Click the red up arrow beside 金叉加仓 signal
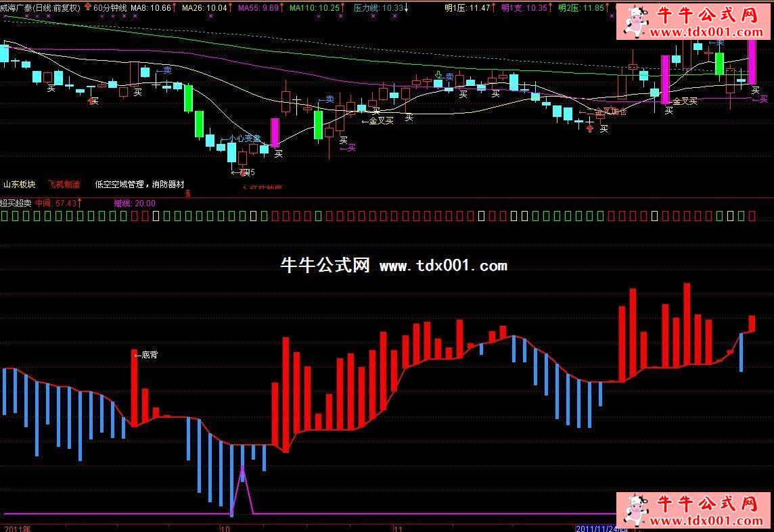This screenshot has height=532, width=774. (590, 128)
